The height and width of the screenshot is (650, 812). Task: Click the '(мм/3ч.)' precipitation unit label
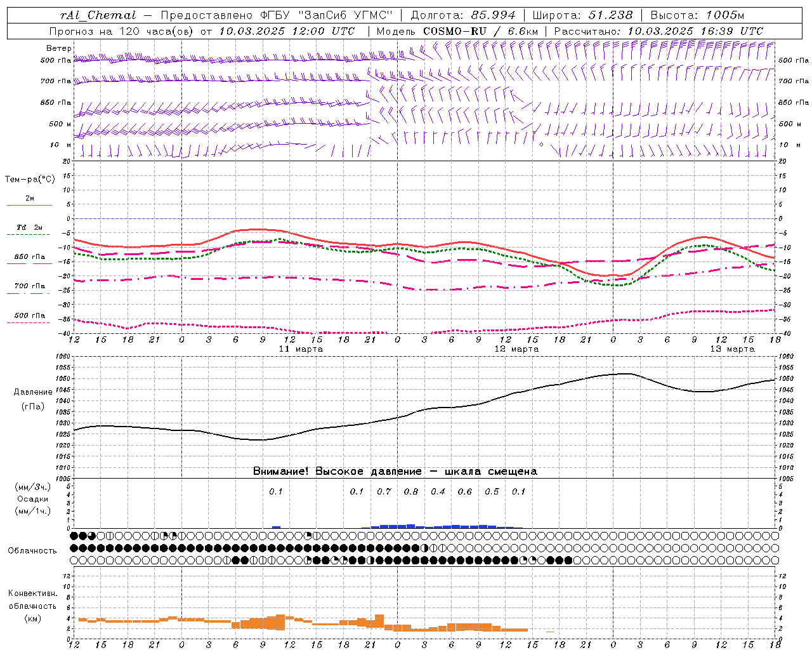[x=33, y=487]
